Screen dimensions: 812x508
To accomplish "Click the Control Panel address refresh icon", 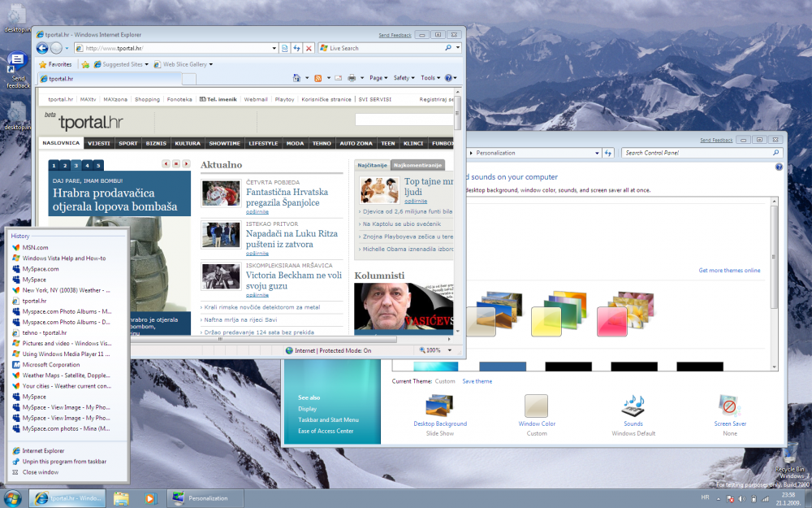I will point(608,153).
